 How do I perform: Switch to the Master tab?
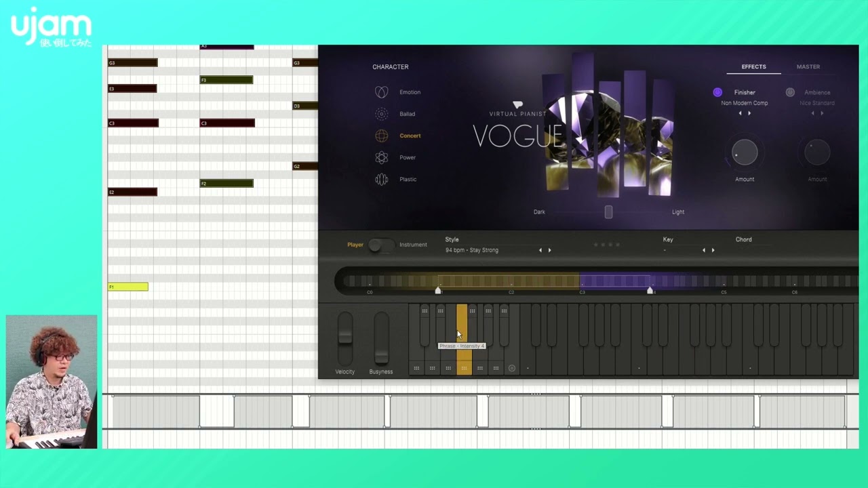point(808,66)
